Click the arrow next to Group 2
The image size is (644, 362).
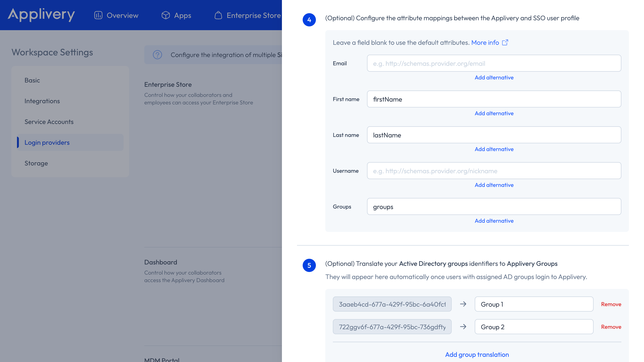463,327
